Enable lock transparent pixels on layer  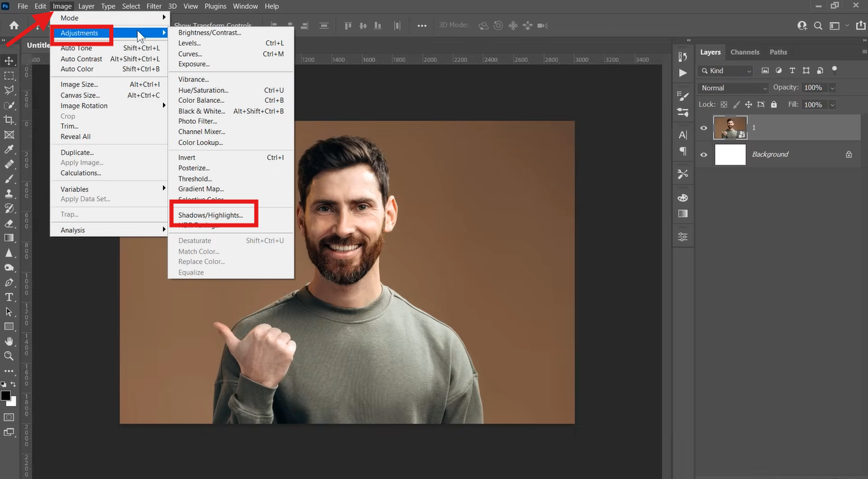click(x=724, y=104)
